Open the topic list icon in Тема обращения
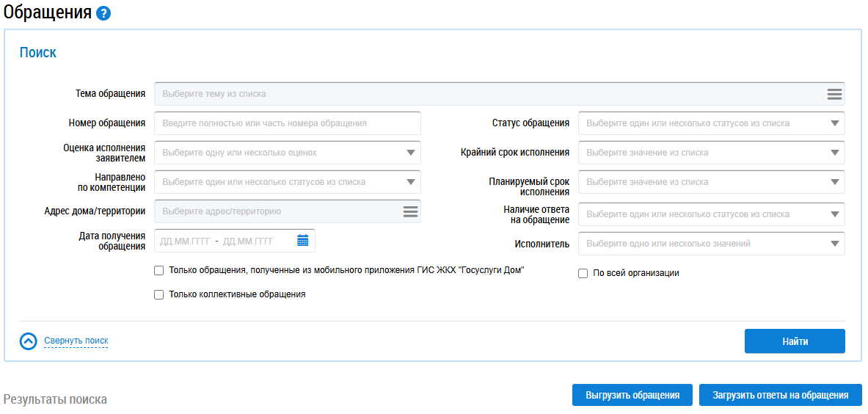Screen dimensions: 868x414 834,94
